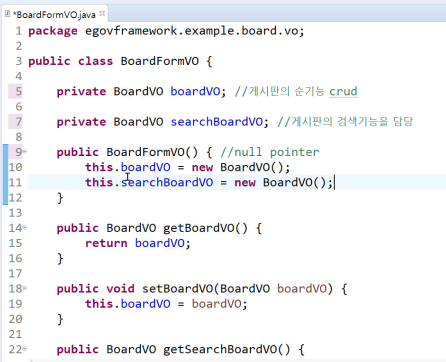446x362 pixels.
Task: Click return boardVO statement on line 15
Action: click(138, 243)
